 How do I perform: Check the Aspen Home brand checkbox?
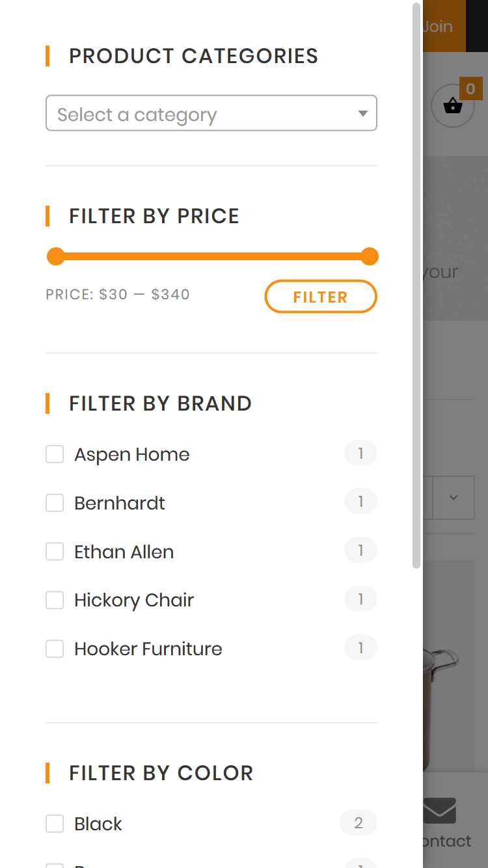(55, 454)
